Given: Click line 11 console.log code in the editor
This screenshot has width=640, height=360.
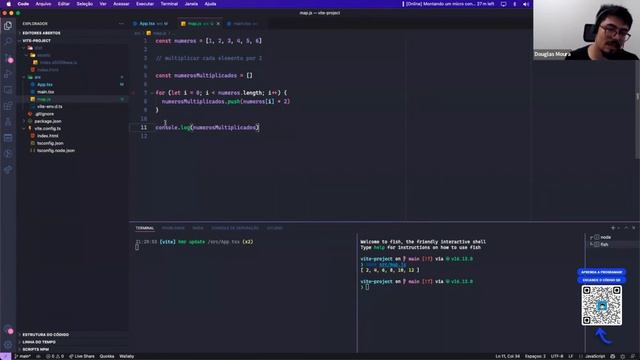Looking at the screenshot, I should pyautogui.click(x=207, y=128).
